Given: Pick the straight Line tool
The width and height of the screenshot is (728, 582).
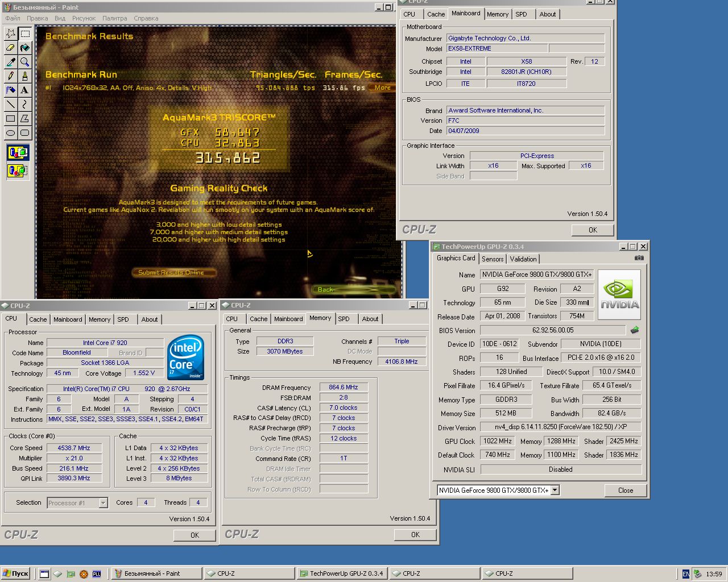Looking at the screenshot, I should pyautogui.click(x=10, y=105).
